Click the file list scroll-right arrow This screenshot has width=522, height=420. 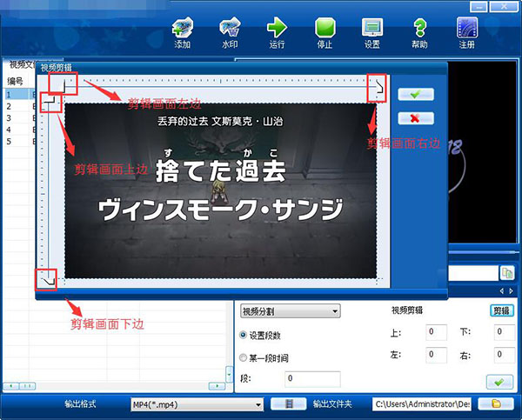[x=217, y=386]
